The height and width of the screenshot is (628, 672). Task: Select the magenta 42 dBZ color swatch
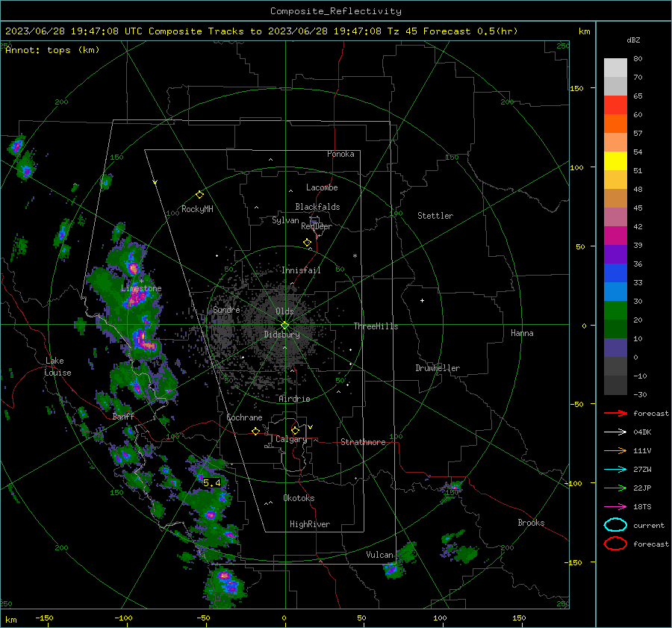tap(615, 235)
